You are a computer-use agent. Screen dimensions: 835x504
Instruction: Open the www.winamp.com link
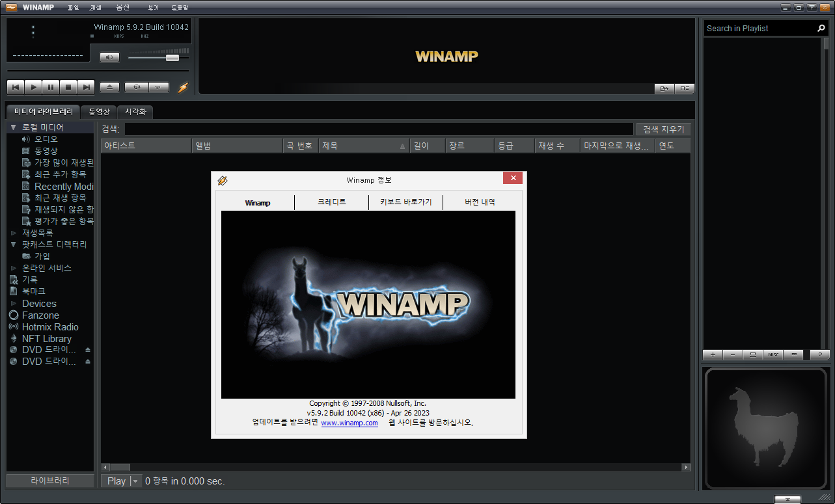click(349, 423)
